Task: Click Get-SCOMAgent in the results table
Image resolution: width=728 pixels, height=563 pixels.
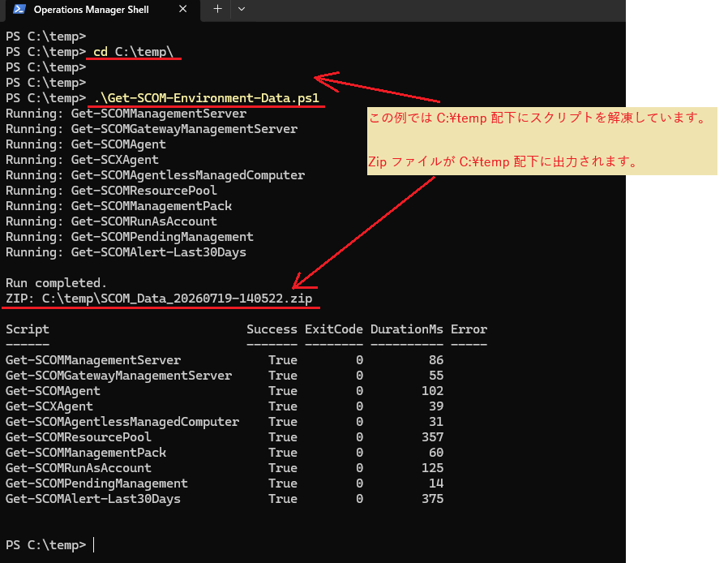Action: coord(53,391)
